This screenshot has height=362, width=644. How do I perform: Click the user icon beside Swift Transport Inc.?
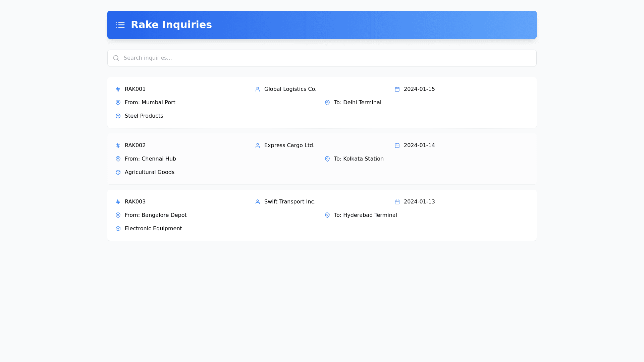(258, 202)
